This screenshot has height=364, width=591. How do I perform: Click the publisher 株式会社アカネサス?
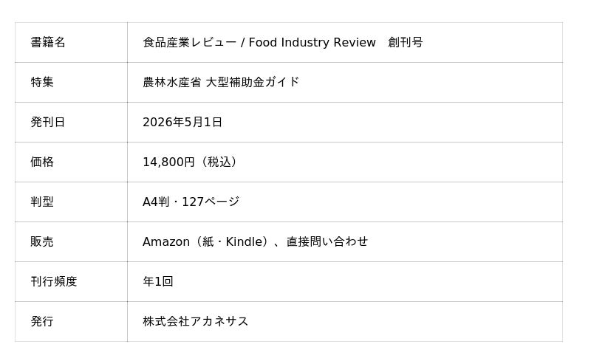[196, 321]
